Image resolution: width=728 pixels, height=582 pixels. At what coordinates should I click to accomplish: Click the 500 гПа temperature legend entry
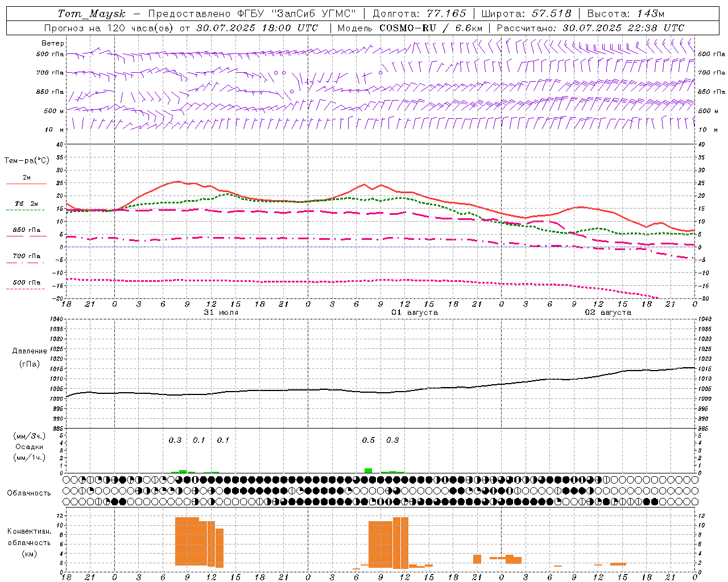tap(26, 285)
